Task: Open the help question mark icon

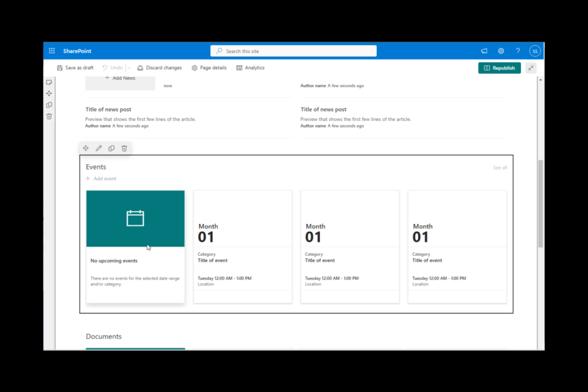Action: pyautogui.click(x=518, y=50)
